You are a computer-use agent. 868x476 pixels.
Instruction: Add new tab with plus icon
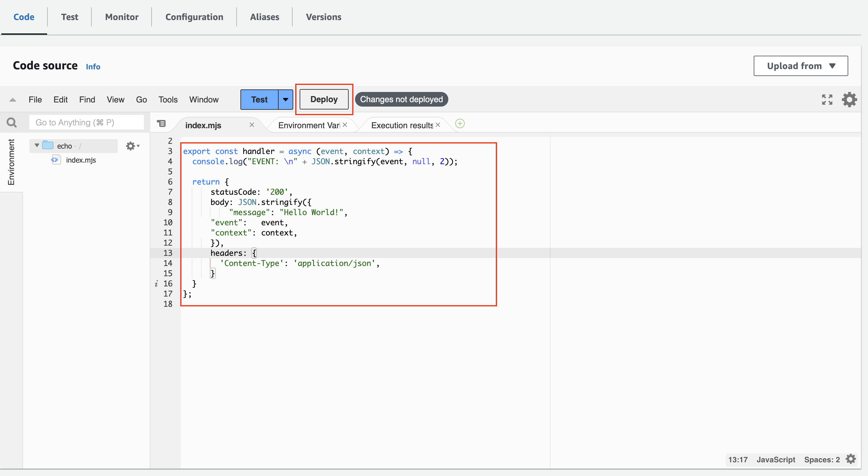click(x=459, y=124)
